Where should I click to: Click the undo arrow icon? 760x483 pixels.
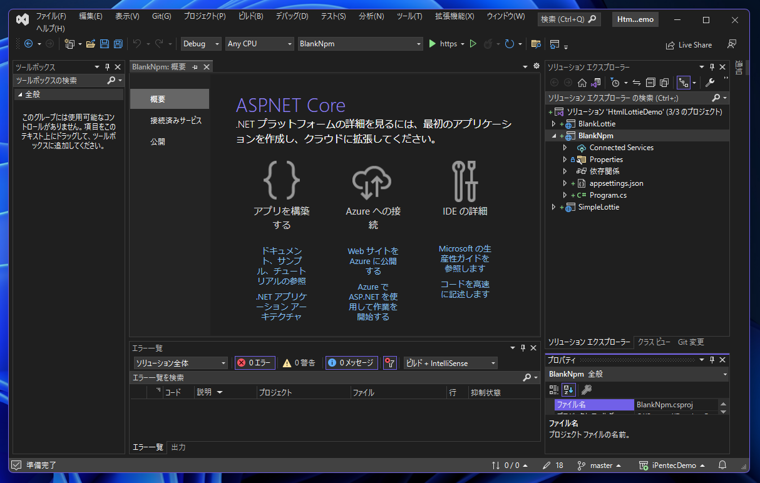pyautogui.click(x=137, y=44)
